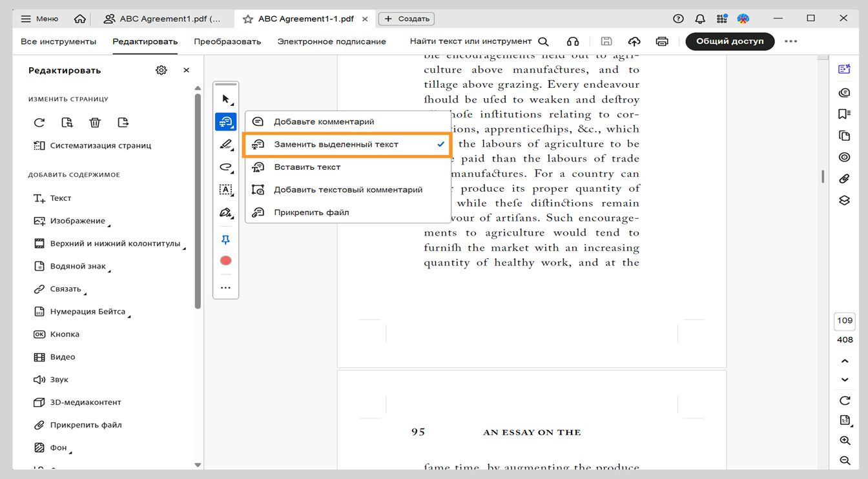Select the text box A tool
The image size is (868, 479).
click(x=225, y=190)
